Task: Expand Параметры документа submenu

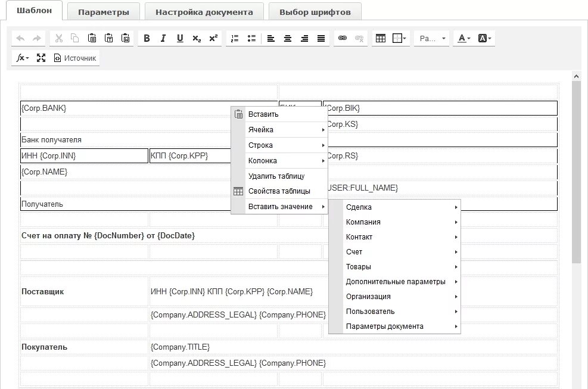Action: (394, 326)
